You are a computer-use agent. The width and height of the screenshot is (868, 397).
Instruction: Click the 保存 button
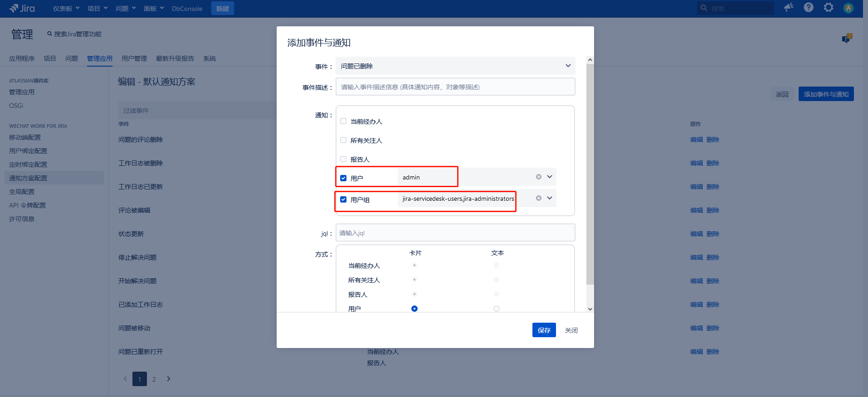click(x=544, y=330)
